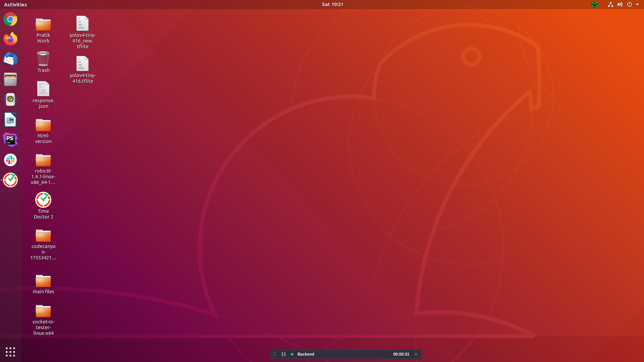Expand the system menu arrow
This screenshot has height=362, width=644.
tap(637, 4)
